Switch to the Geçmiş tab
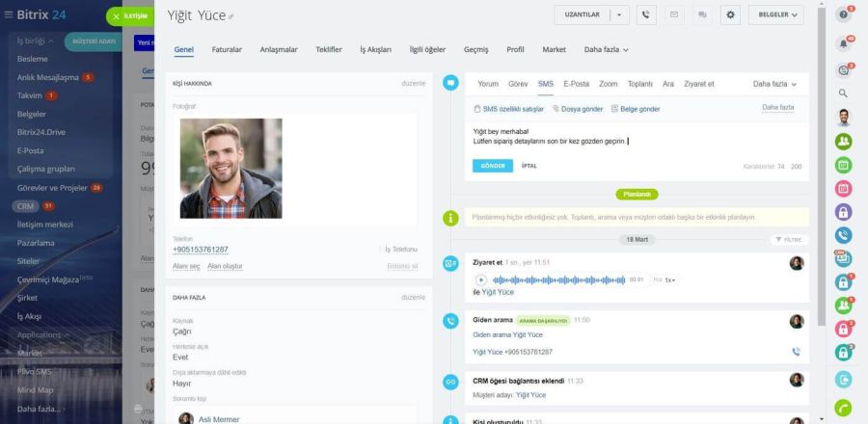Viewport: 868px width, 424px height. click(476, 49)
